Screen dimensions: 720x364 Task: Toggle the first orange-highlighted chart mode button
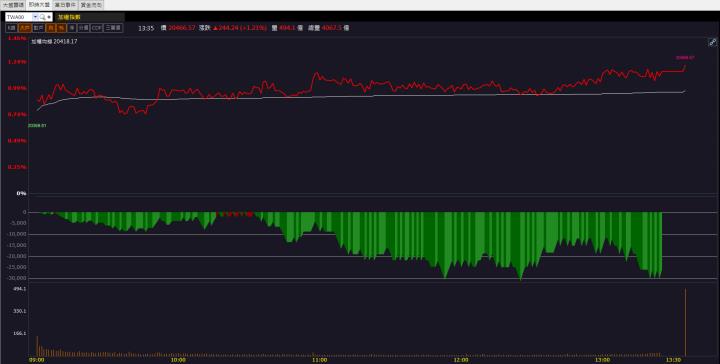tap(25, 28)
